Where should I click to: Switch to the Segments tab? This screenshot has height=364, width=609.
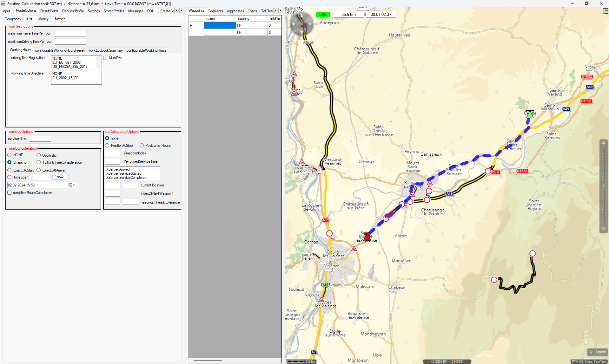[x=215, y=11]
